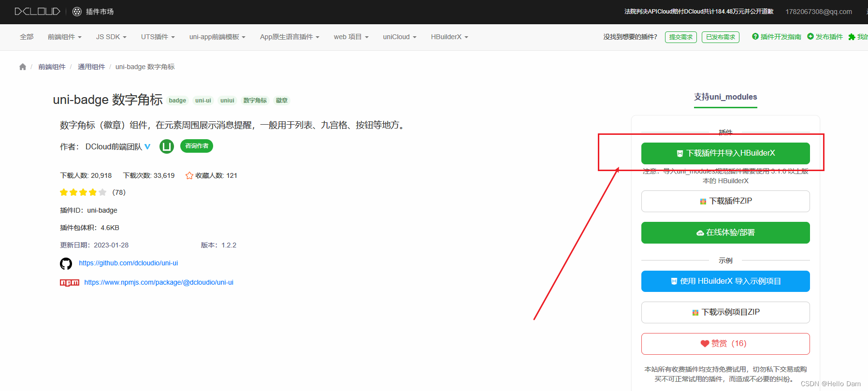Click author name DCloud前端团队
The width and height of the screenshot is (868, 391).
pos(114,146)
